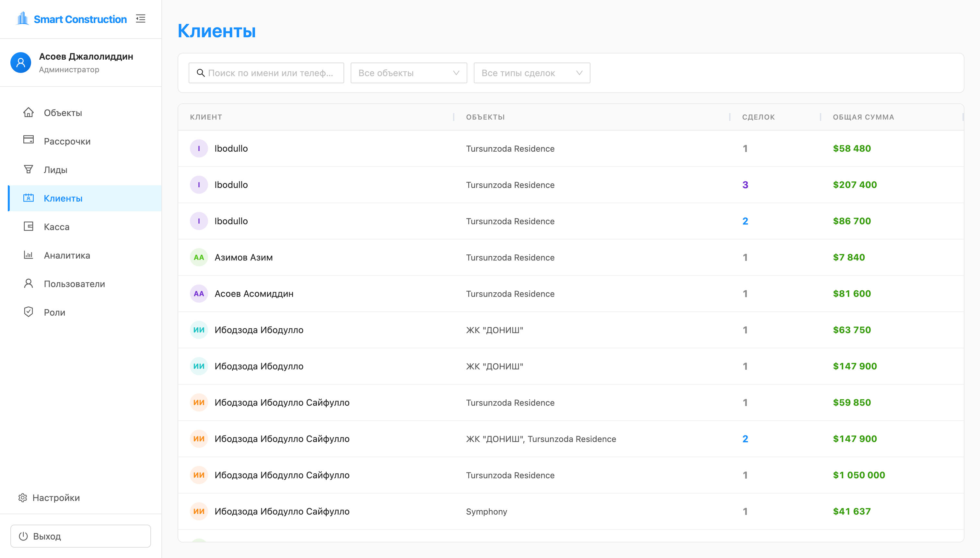This screenshot has width=980, height=558.
Task: Click the ИИ avatar in the $1 050 000 row
Action: 199,475
